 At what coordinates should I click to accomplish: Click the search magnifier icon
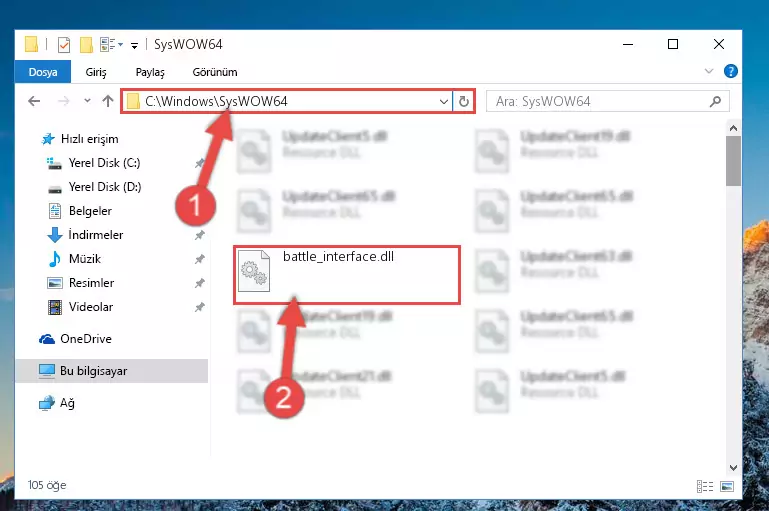pos(715,102)
